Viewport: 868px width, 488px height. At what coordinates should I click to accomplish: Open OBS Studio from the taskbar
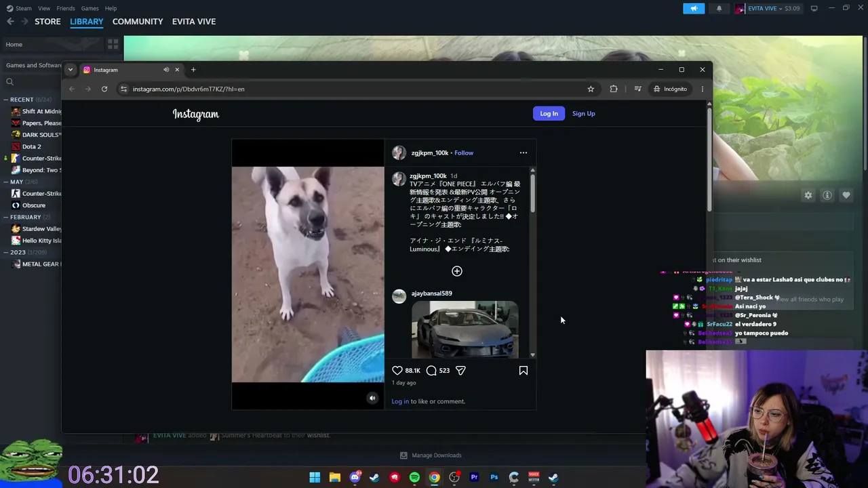coord(454,477)
